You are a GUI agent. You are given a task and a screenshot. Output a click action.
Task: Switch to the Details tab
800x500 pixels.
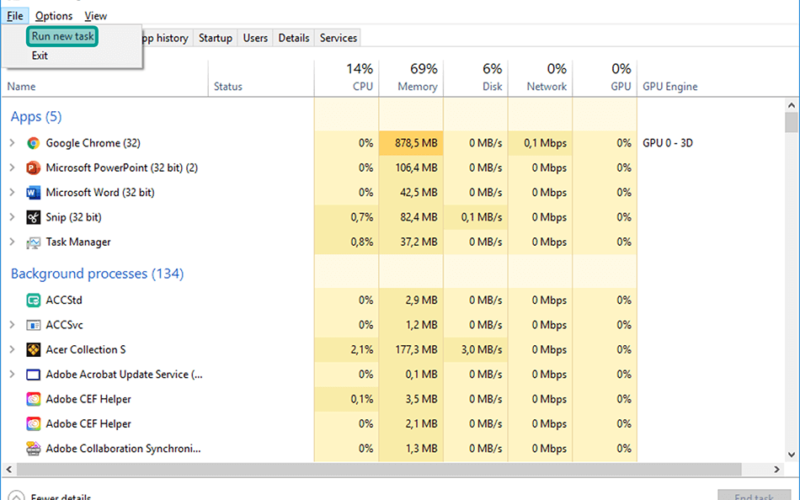pyautogui.click(x=293, y=38)
